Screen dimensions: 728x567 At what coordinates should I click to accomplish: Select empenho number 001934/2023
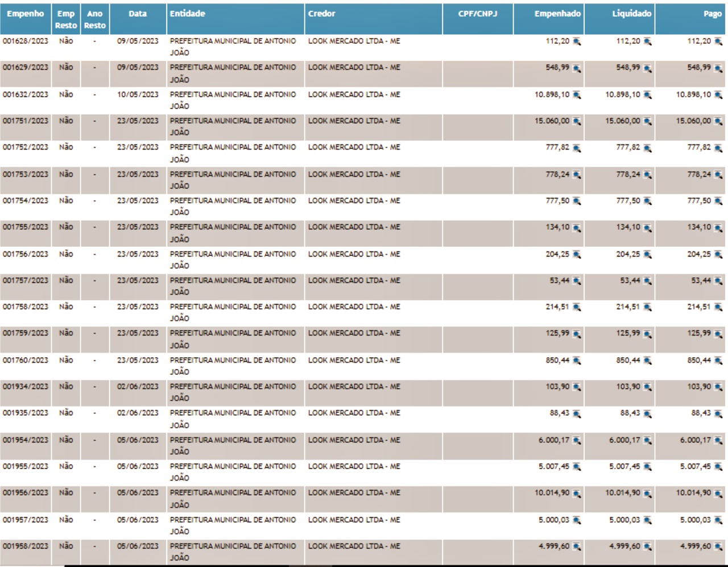pyautogui.click(x=26, y=386)
